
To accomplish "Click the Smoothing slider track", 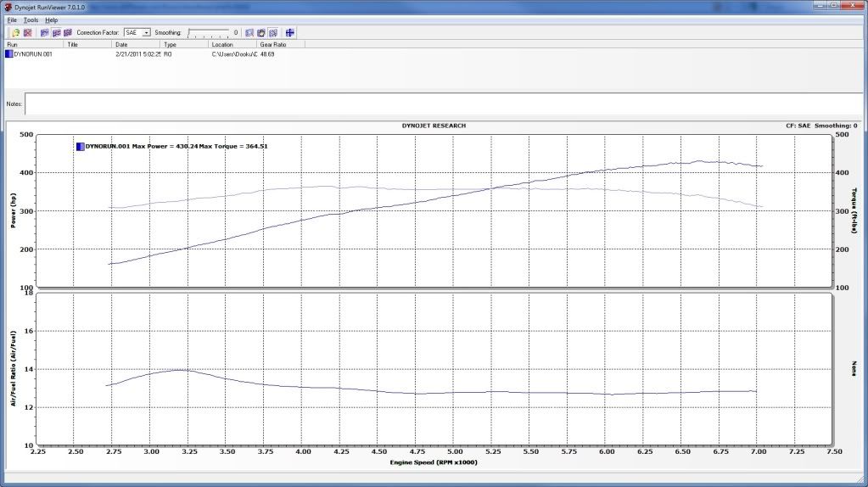I will (x=208, y=33).
